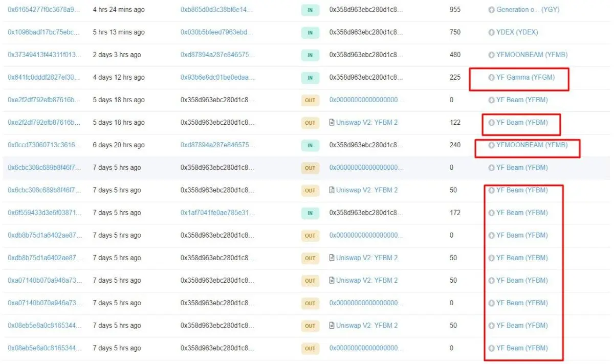Viewport: 614px width, 364px height.
Task: Click the YFMOONBEAM token icon in the 480 row
Action: click(x=492, y=55)
